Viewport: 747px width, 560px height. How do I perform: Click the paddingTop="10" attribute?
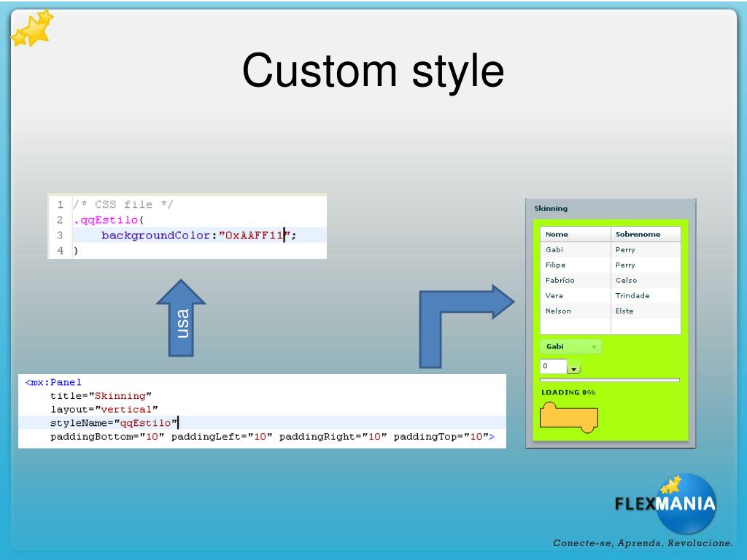438,437
